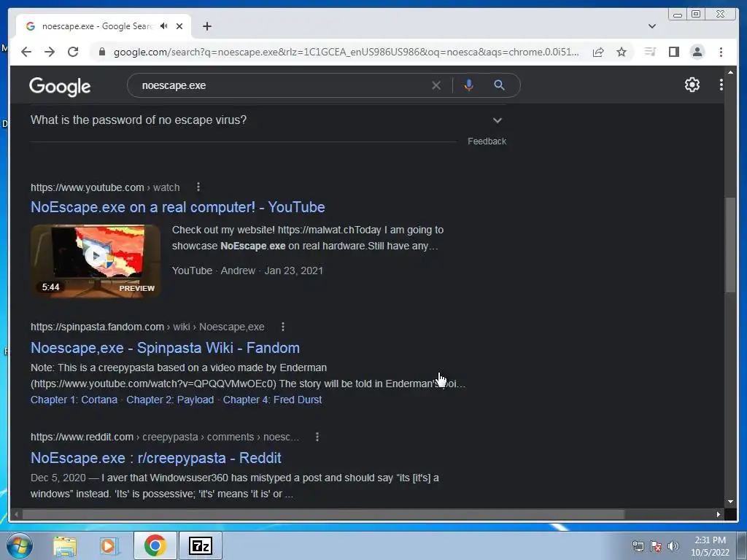Image resolution: width=747 pixels, height=560 pixels.
Task: Open Google quick settings gear
Action: 692,85
